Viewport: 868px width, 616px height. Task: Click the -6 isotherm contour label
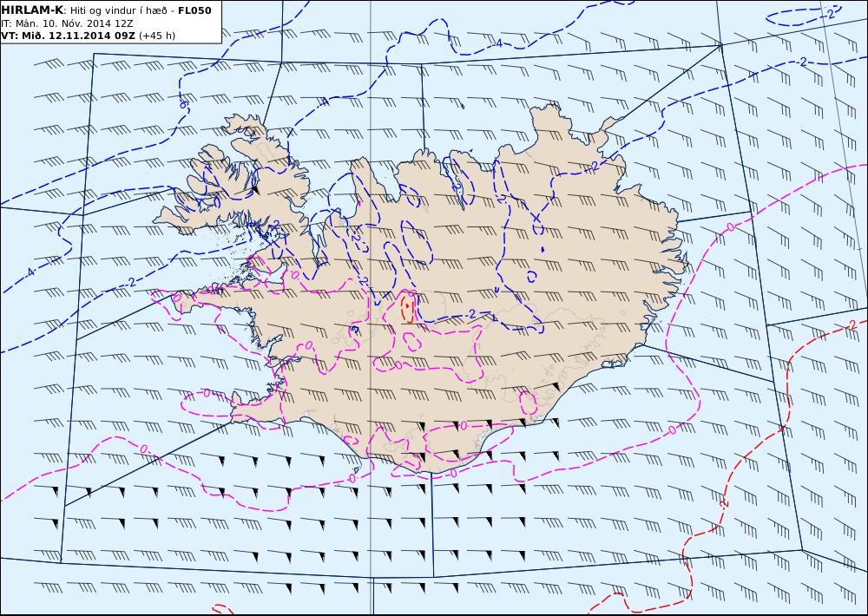pyautogui.click(x=184, y=104)
